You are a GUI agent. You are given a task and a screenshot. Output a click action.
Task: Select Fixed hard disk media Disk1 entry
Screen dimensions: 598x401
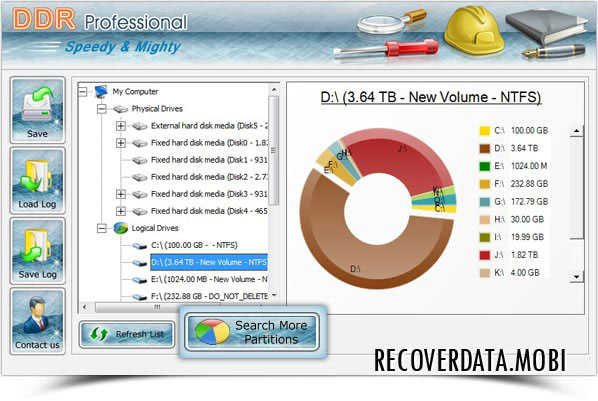tap(209, 160)
